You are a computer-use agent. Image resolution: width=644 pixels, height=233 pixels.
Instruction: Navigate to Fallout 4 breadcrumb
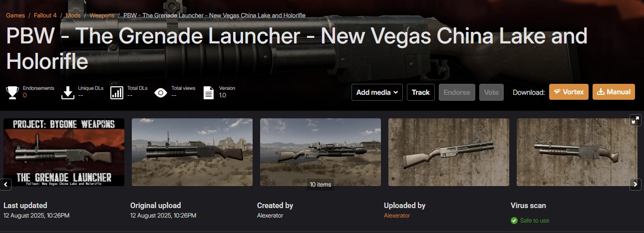(x=45, y=15)
